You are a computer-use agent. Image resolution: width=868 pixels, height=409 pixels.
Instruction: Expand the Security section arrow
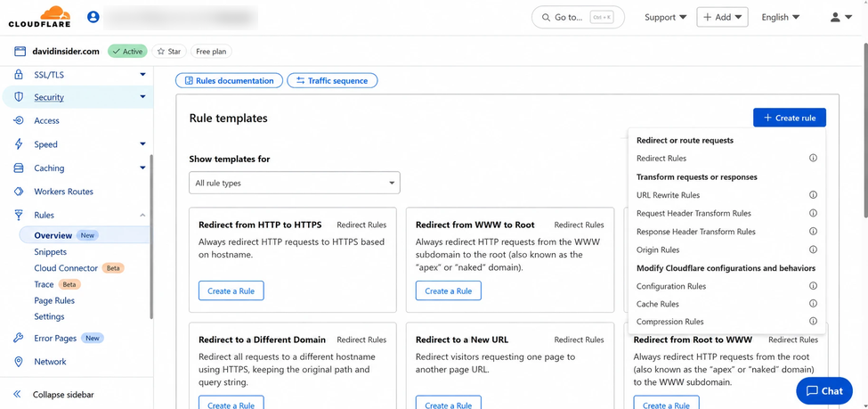tap(142, 97)
